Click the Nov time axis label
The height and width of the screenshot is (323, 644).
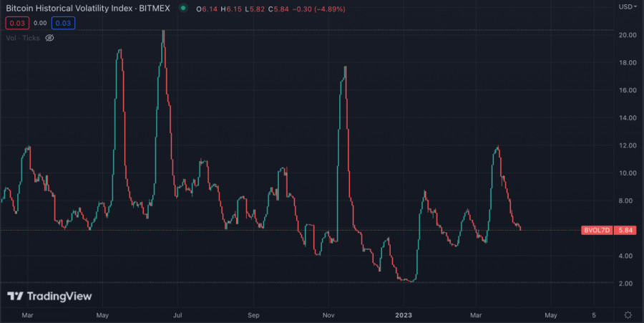pyautogui.click(x=328, y=315)
